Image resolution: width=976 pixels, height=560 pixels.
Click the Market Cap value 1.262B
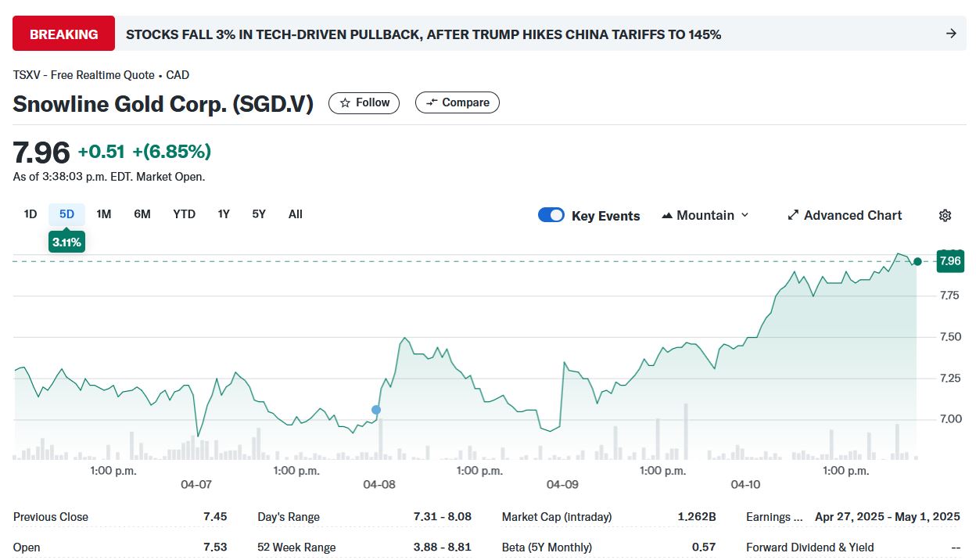point(697,517)
